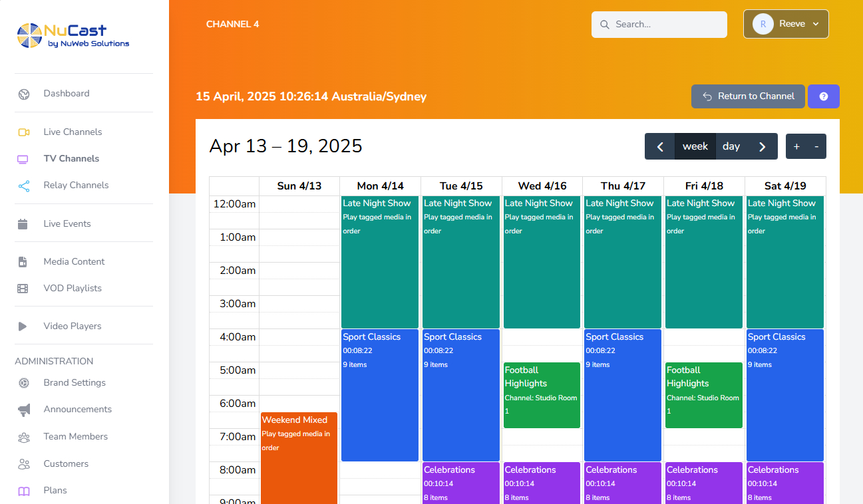The image size is (863, 504).
Task: Switch calendar to day view
Action: pos(731,146)
